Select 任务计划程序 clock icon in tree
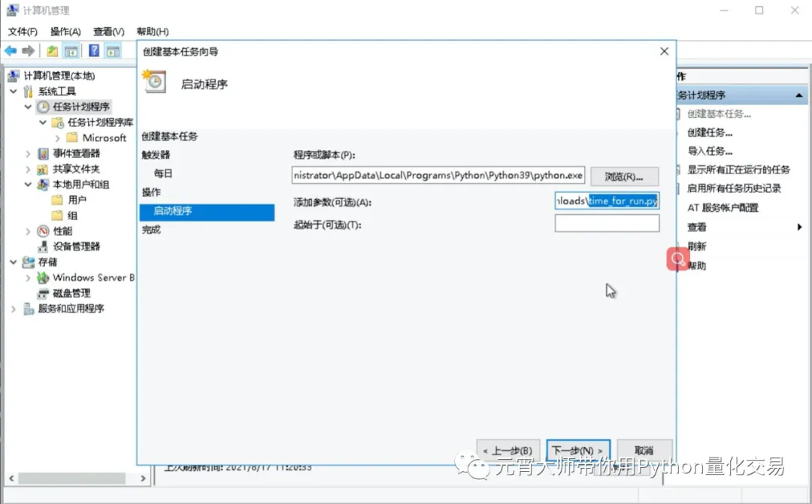 click(44, 107)
